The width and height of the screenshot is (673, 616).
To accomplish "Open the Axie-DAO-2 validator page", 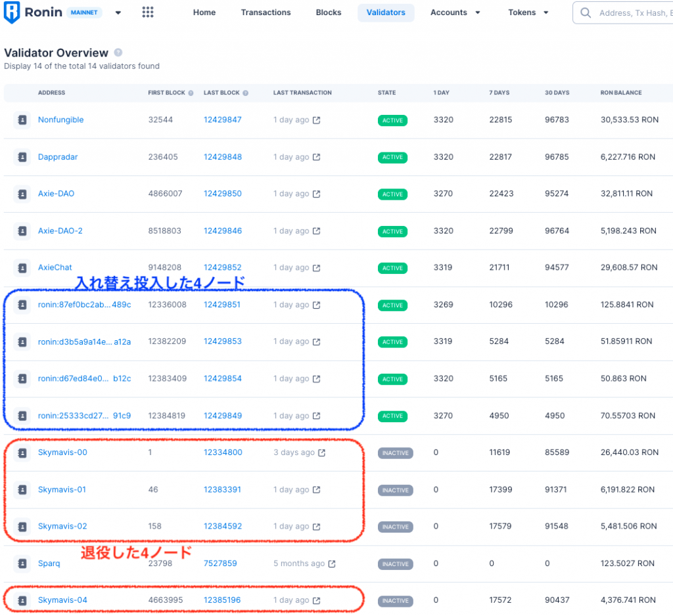I will 60,231.
